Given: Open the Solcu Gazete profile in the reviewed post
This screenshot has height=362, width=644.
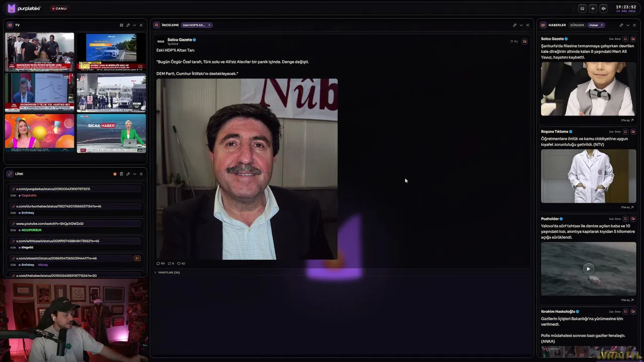Looking at the screenshot, I should point(180,40).
